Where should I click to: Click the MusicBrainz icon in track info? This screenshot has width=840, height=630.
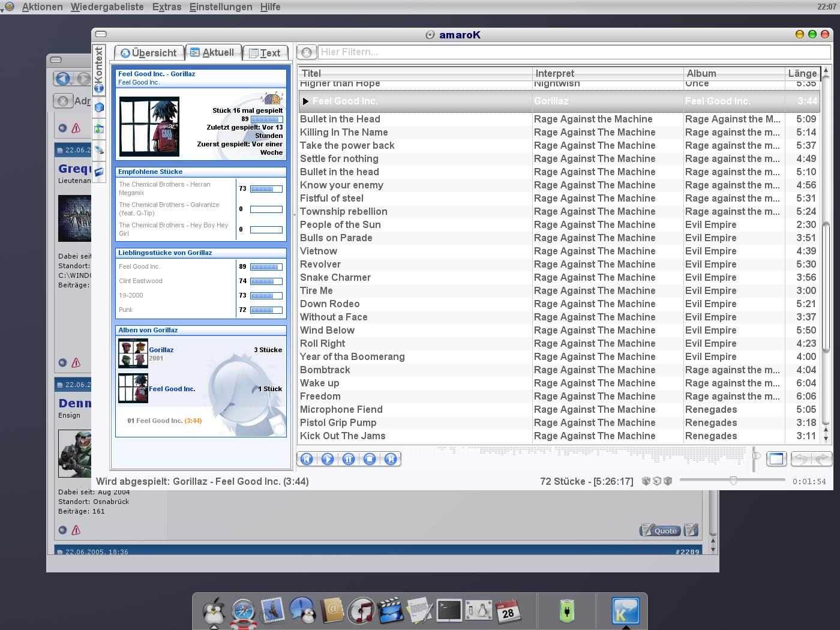(x=272, y=98)
